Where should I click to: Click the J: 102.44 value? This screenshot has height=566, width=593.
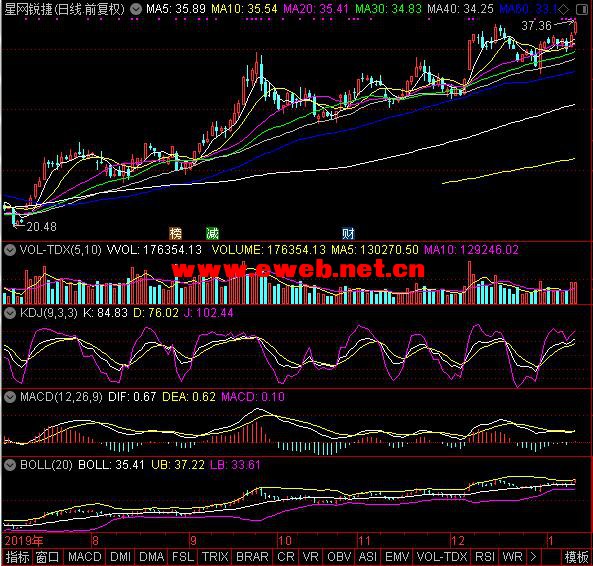tap(208, 313)
